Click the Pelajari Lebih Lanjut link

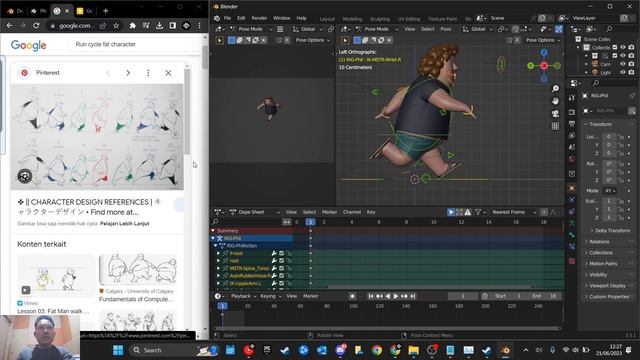tap(124, 224)
